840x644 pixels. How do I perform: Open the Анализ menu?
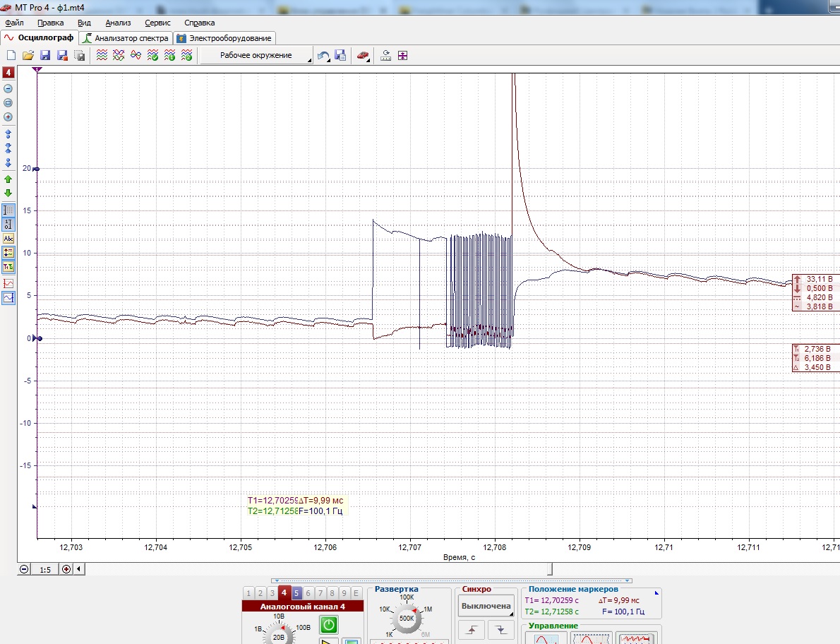point(118,23)
